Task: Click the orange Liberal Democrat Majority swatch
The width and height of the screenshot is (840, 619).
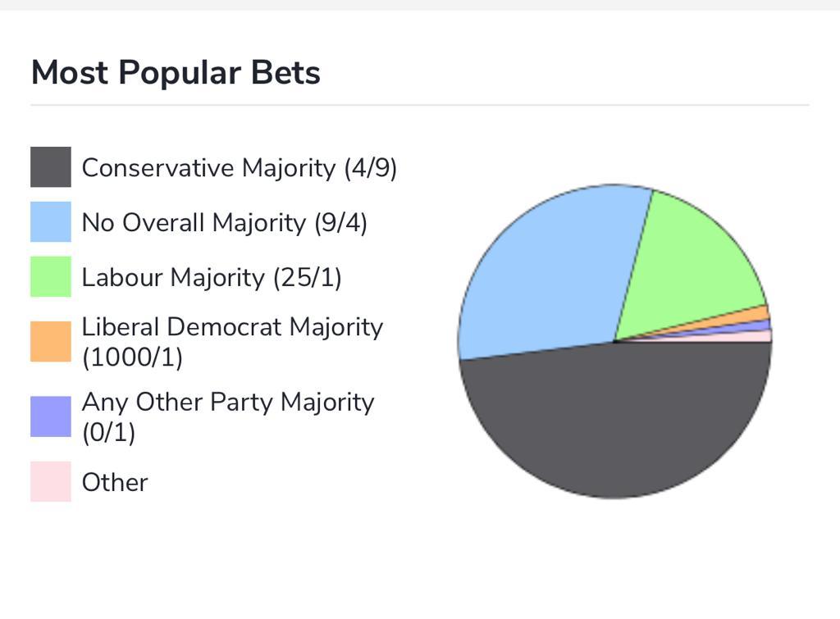Action: pos(51,342)
